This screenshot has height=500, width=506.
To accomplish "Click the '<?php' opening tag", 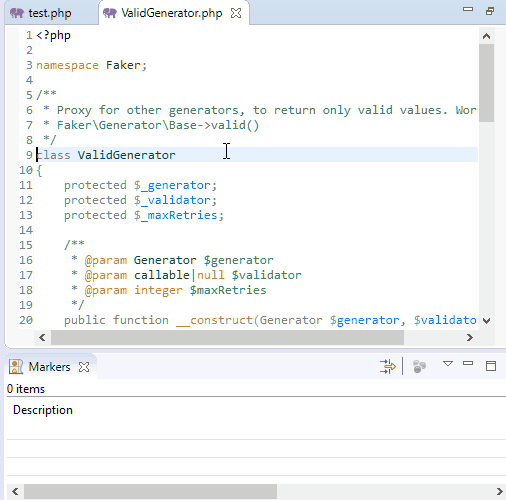I will 53,35.
